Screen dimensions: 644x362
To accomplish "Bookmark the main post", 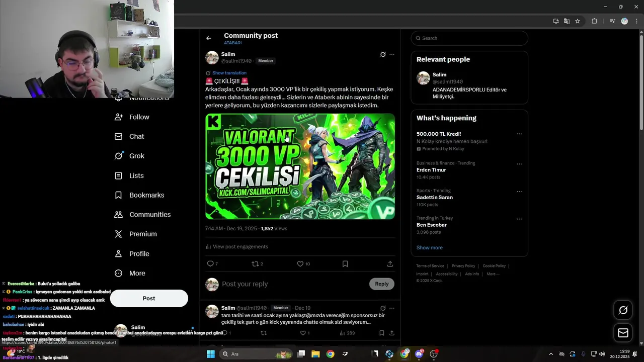I will 345,264.
